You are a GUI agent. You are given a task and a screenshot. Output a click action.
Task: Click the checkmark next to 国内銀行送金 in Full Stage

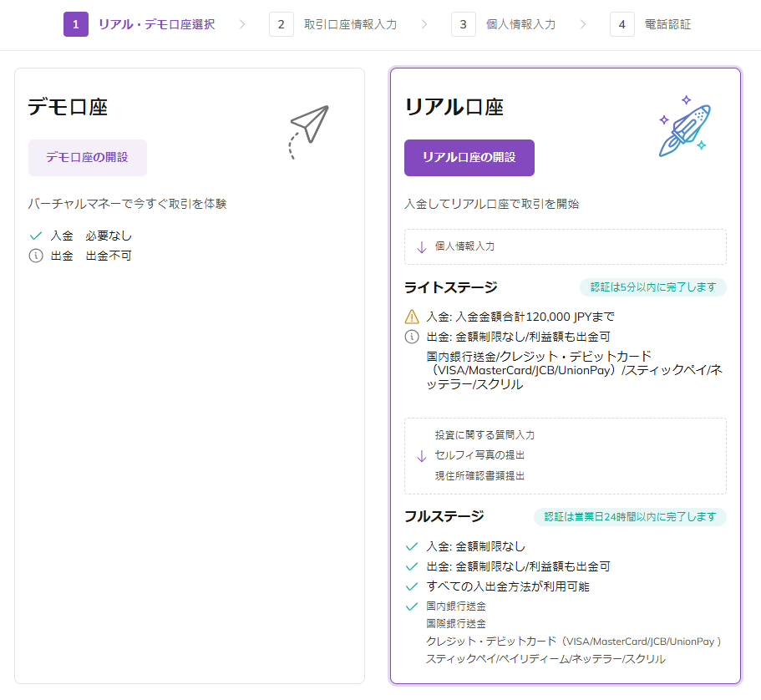point(412,606)
